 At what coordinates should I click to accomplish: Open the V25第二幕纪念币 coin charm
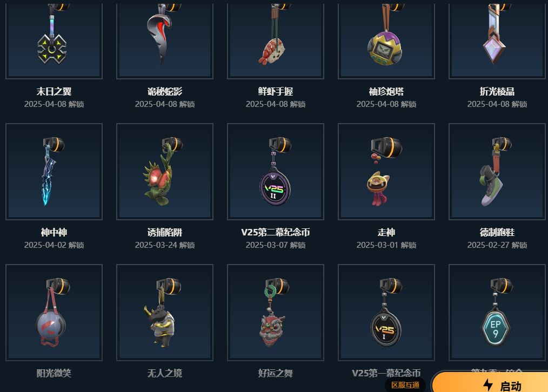pos(276,171)
